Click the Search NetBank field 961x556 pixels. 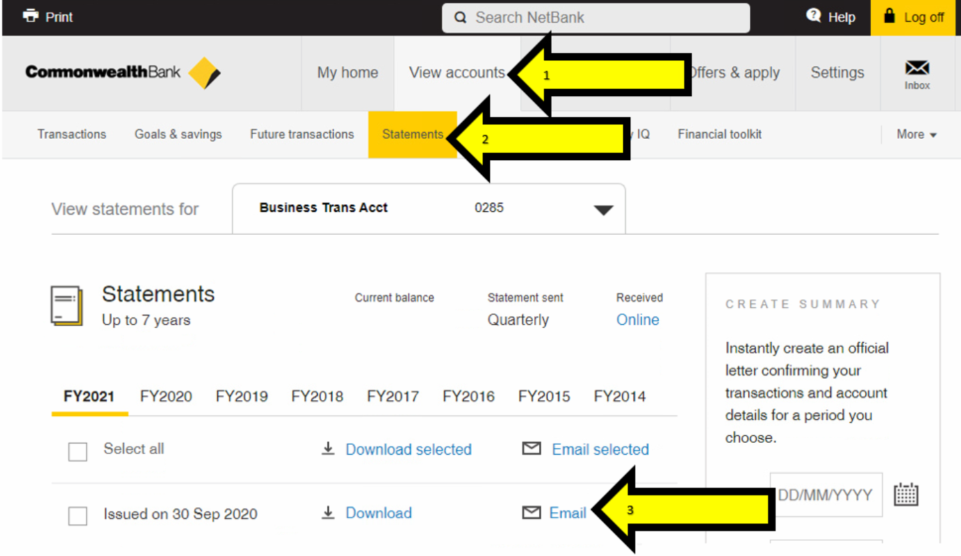click(596, 18)
